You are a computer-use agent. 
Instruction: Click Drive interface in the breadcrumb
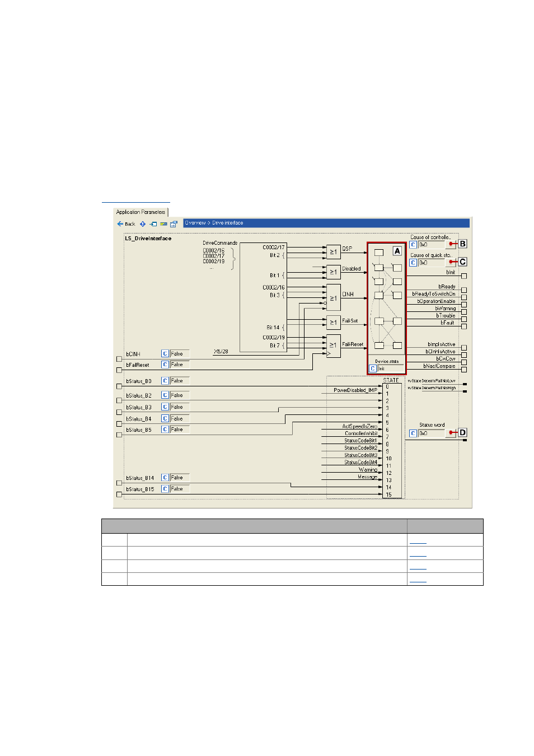[x=228, y=223]
